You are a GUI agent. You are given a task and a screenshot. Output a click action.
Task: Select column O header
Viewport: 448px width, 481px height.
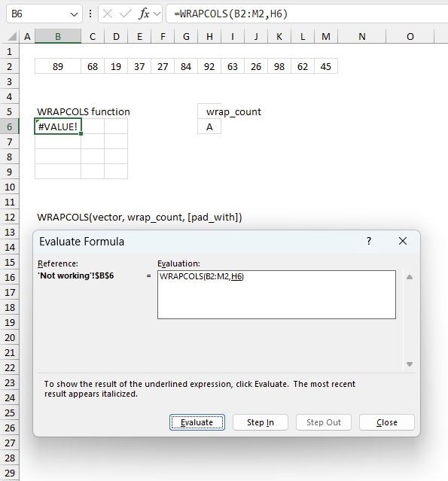point(410,36)
